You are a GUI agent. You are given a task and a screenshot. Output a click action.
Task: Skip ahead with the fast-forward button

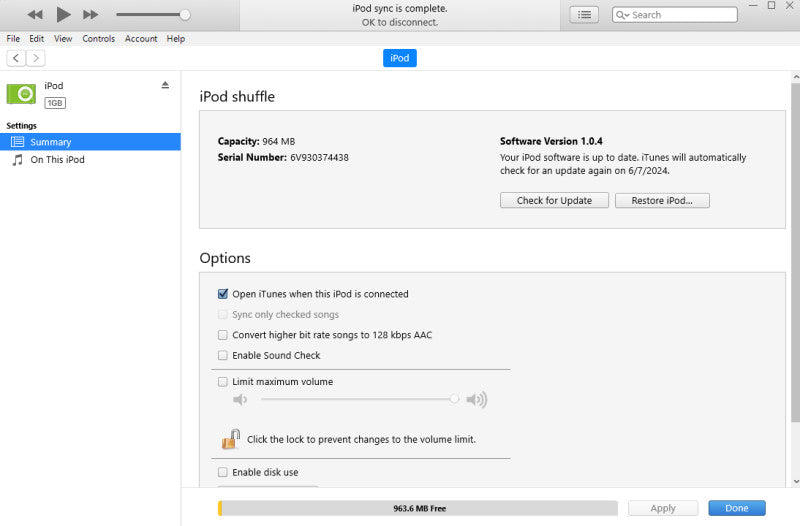tap(90, 15)
